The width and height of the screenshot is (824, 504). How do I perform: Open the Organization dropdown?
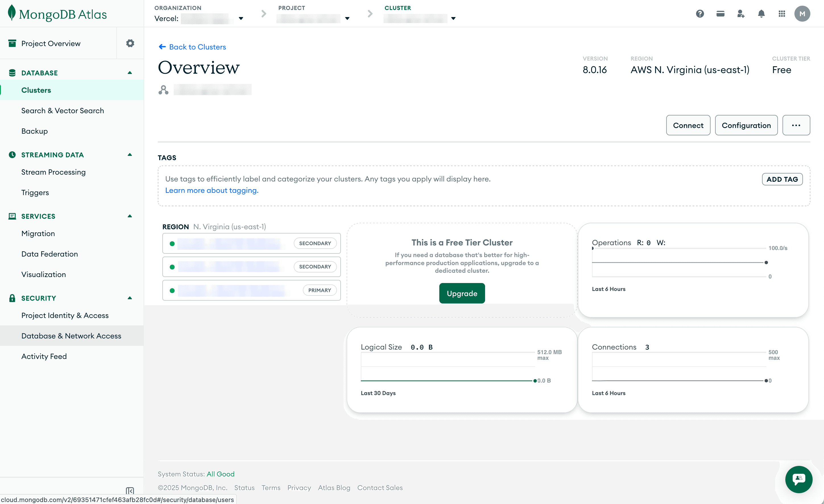[241, 19]
